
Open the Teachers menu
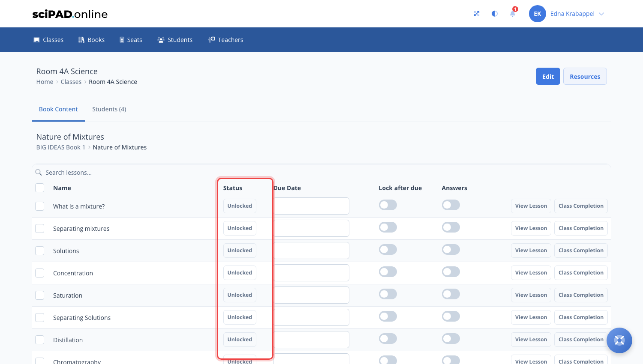pos(225,40)
